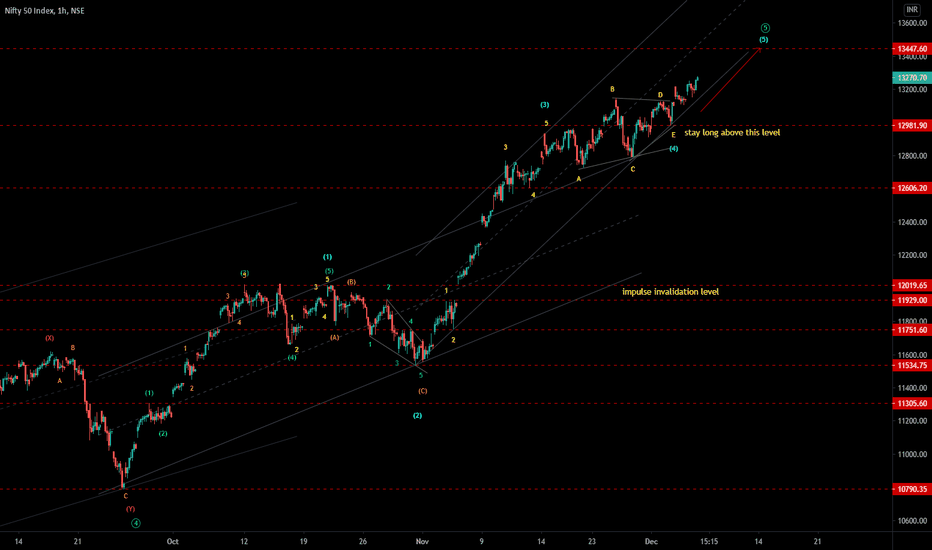Click the 15:15 time axis label
The image size is (932, 550).
point(709,542)
